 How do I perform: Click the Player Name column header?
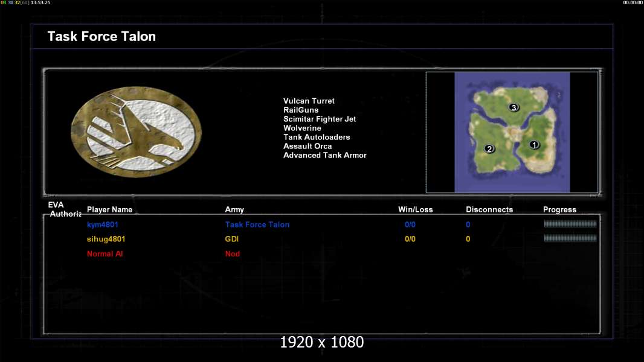(110, 209)
